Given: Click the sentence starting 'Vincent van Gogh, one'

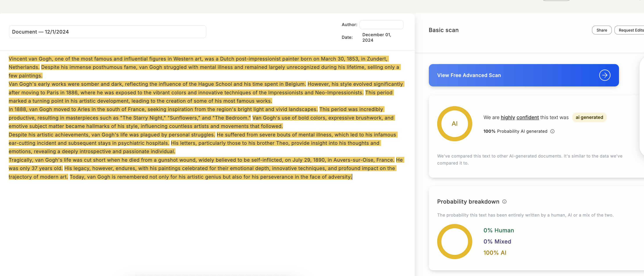Looking at the screenshot, I should pyautogui.click(x=197, y=59).
